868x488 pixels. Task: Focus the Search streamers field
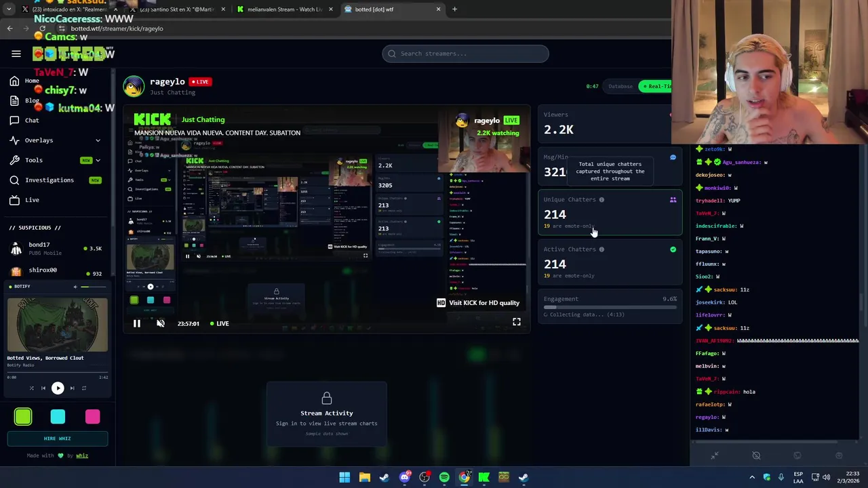point(465,54)
